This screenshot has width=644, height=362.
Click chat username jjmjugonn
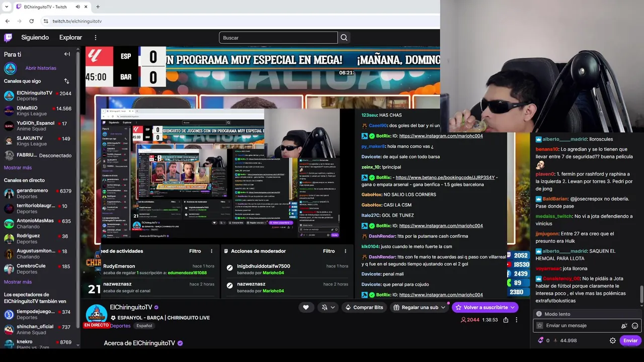pos(547,234)
